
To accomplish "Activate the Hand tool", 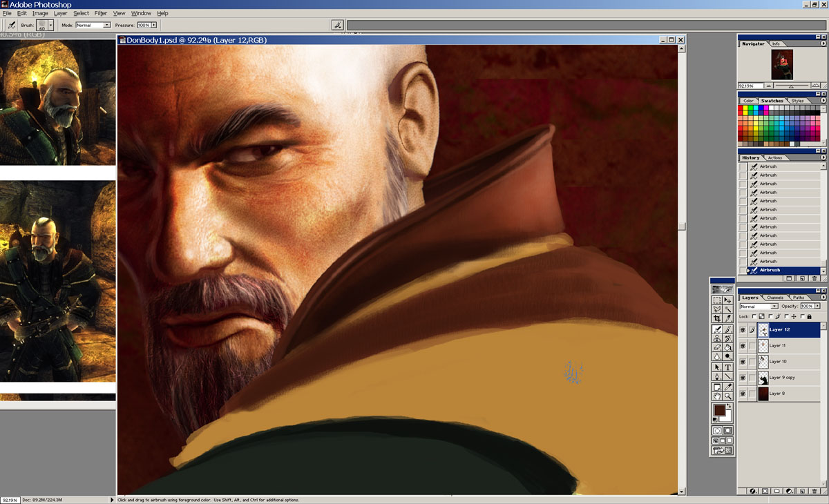I will [717, 396].
